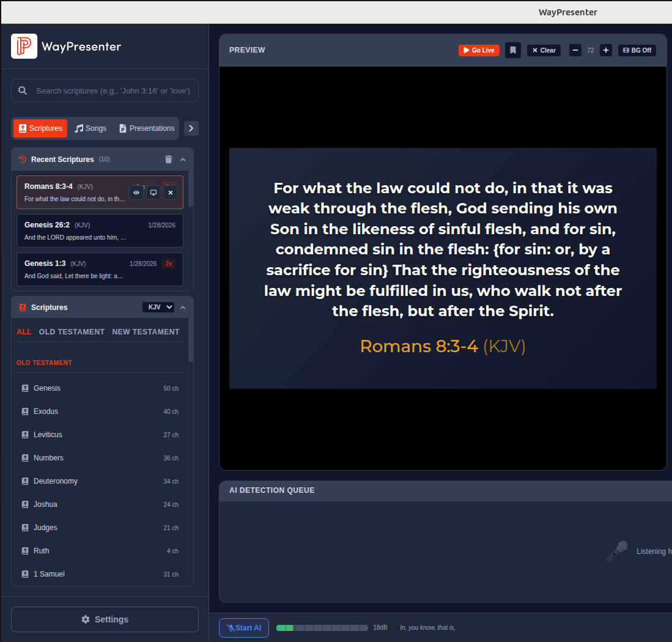Collapse the Scriptures panel using its chevron

[x=183, y=307]
